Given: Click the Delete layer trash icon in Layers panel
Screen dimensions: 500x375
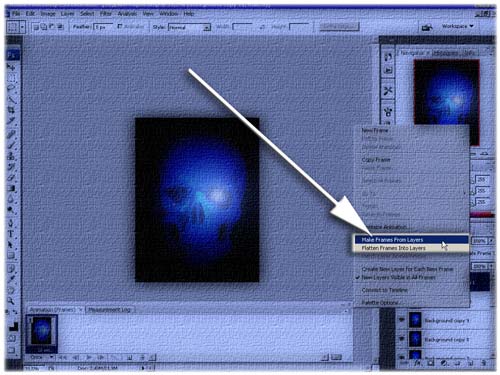Looking at the screenshot, I should coord(484,363).
